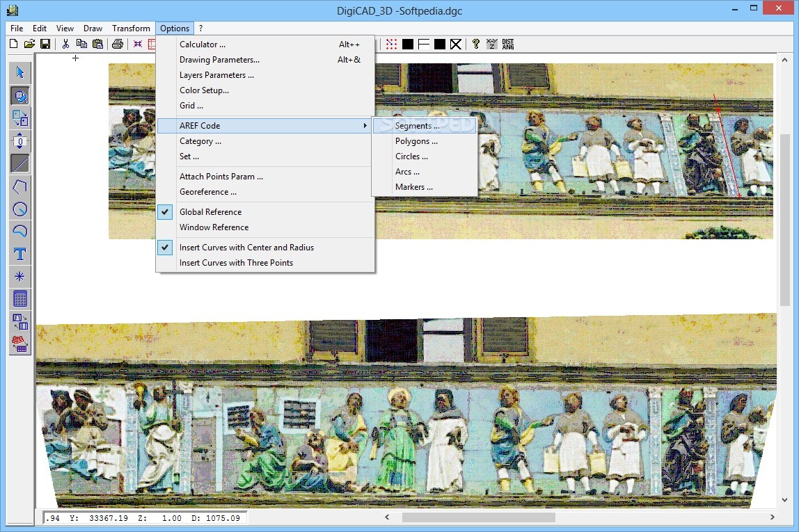Select the asterisk marker tool

point(20,277)
